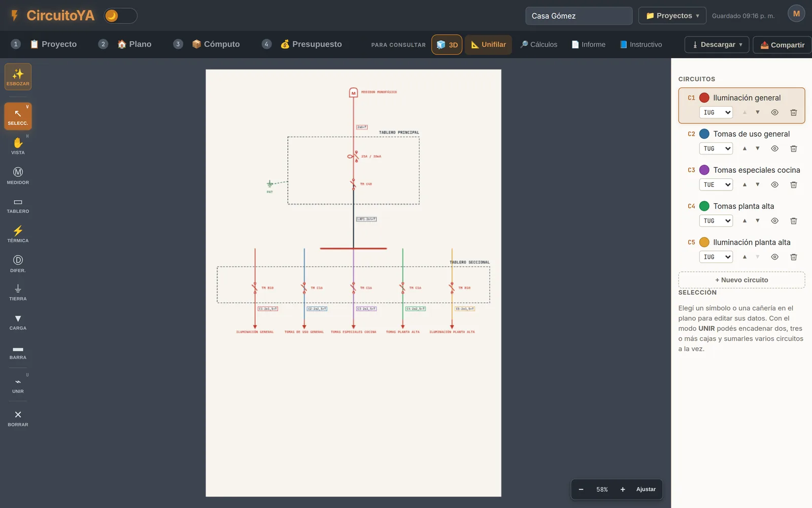
Task: Toggle the dark mode moon switch
Action: coord(121,16)
